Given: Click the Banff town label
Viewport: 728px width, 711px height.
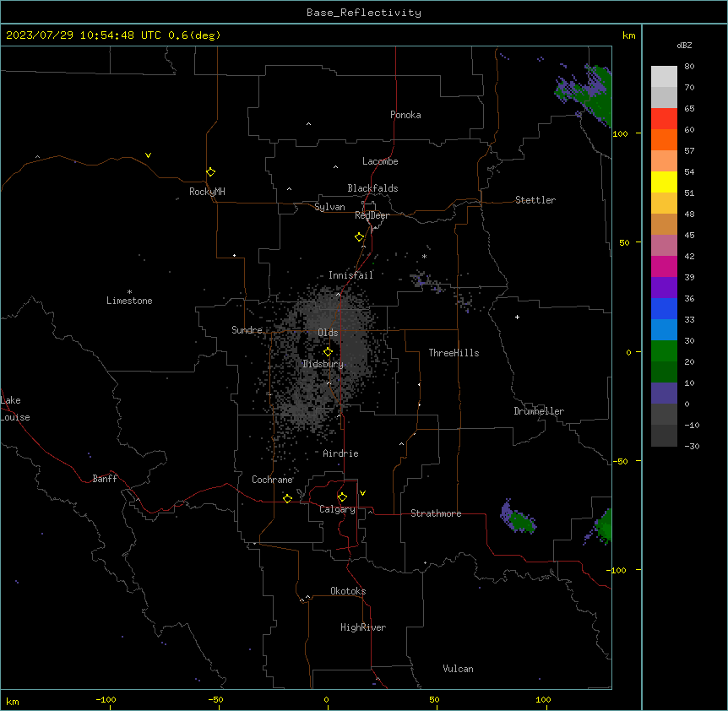Looking at the screenshot, I should (105, 479).
